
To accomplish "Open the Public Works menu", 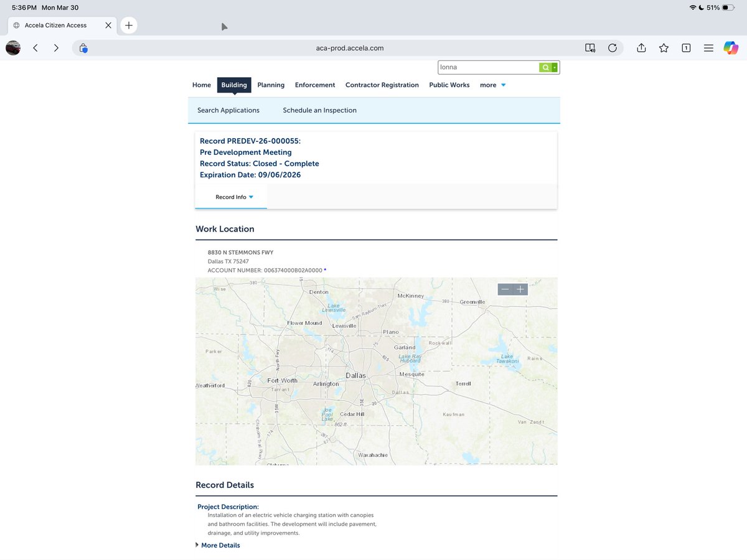I will pos(449,85).
